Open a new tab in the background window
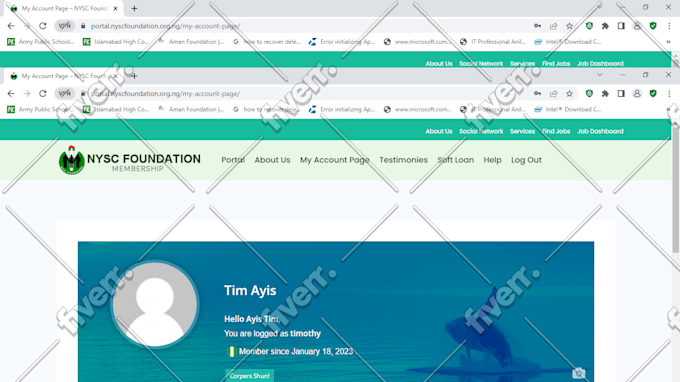This screenshot has width=680, height=382. pyautogui.click(x=134, y=8)
